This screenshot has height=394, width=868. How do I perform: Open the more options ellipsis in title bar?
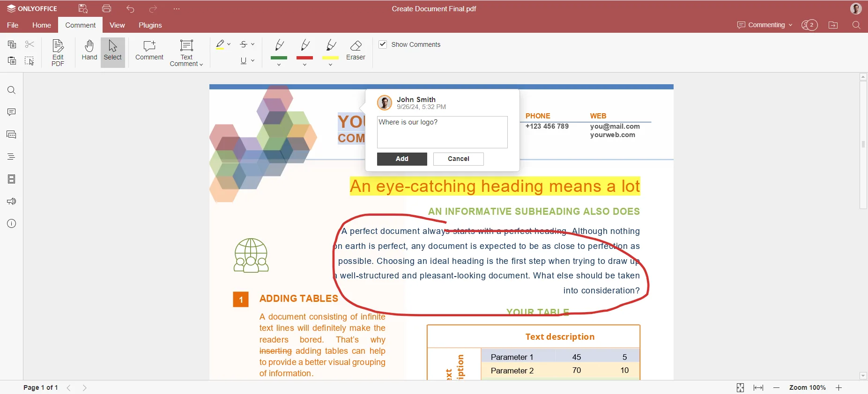click(x=177, y=8)
